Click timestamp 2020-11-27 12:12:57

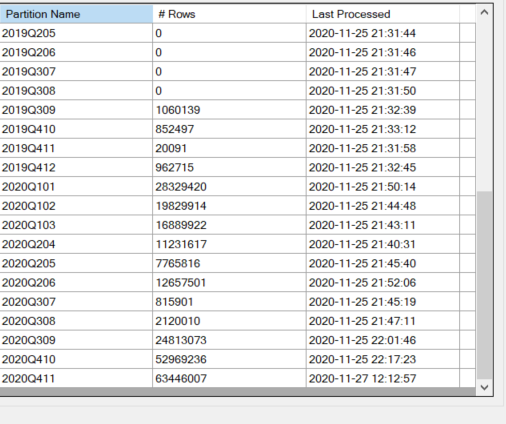pos(362,378)
